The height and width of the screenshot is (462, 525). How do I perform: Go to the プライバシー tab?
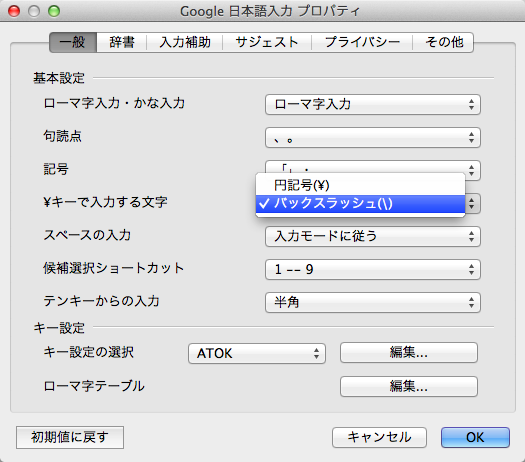tap(362, 42)
